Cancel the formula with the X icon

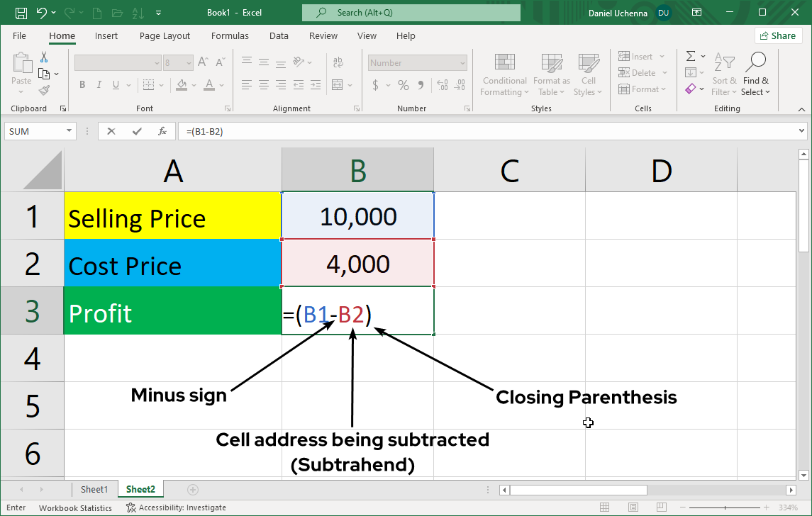coord(111,130)
